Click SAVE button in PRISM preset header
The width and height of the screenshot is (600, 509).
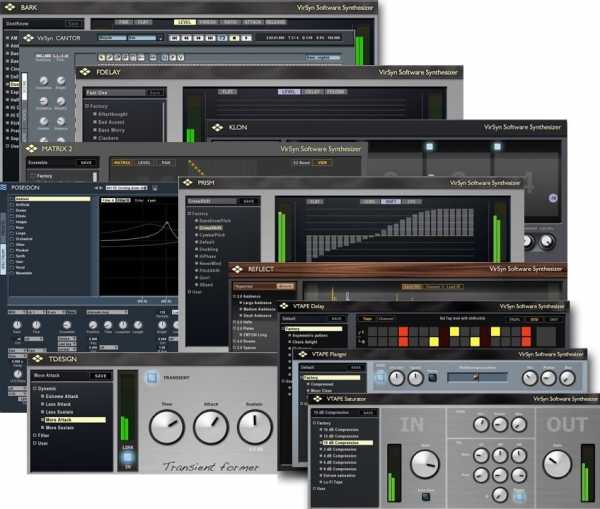pos(248,201)
